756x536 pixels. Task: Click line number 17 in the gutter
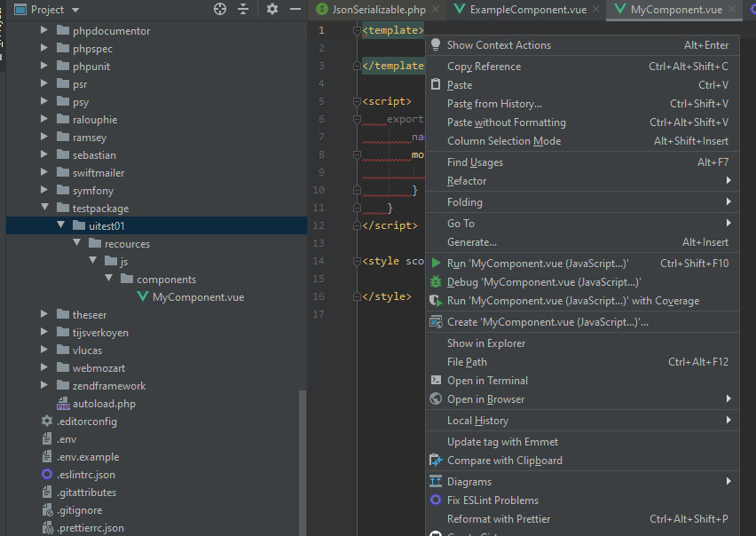point(319,314)
